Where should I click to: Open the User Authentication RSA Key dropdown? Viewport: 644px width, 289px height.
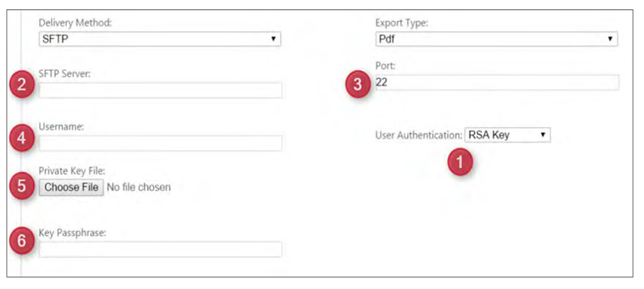pos(507,135)
